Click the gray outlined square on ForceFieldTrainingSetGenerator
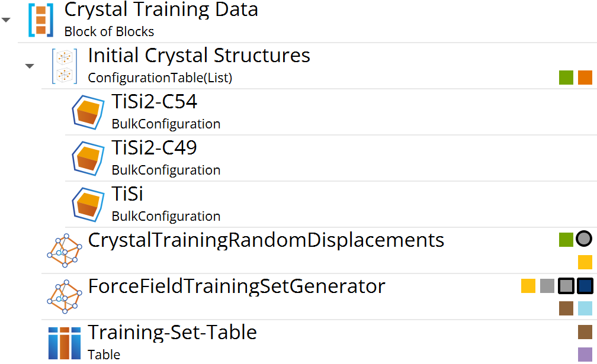Viewport: 597px width, 364px height. tap(566, 286)
